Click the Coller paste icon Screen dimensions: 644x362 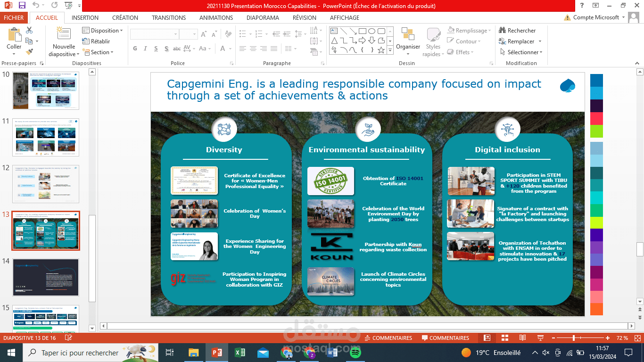(x=14, y=35)
